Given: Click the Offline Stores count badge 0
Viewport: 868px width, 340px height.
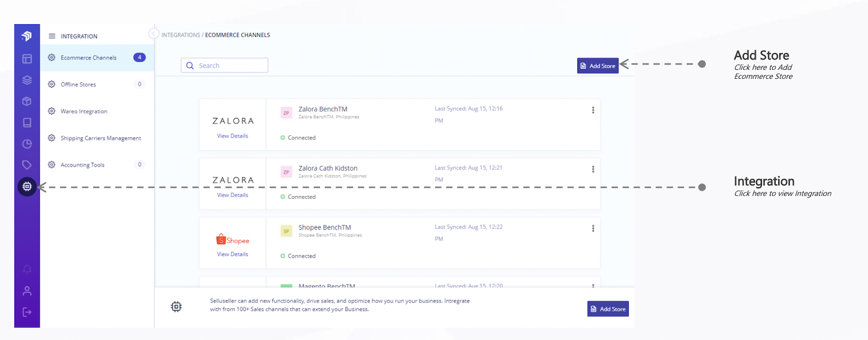Looking at the screenshot, I should click(x=140, y=84).
